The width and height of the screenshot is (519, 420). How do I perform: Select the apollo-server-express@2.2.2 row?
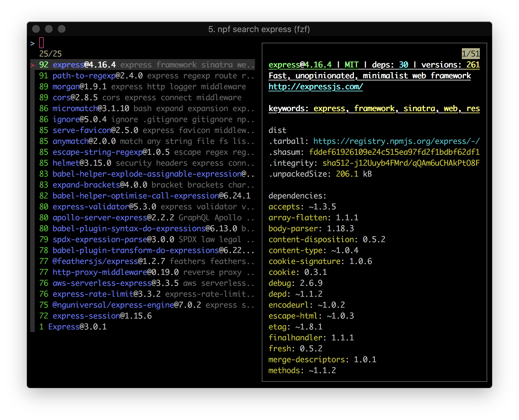143,217
